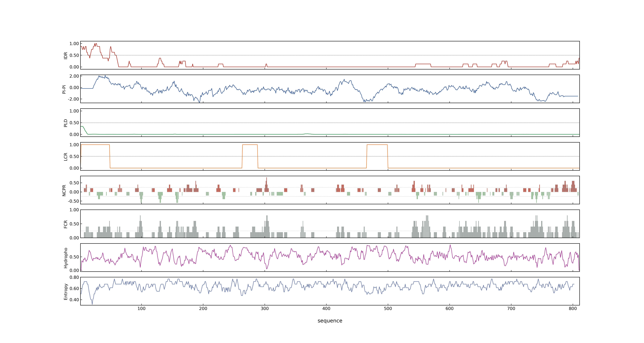
Task: Click the x-axis tick label "100"
Action: 141,309
